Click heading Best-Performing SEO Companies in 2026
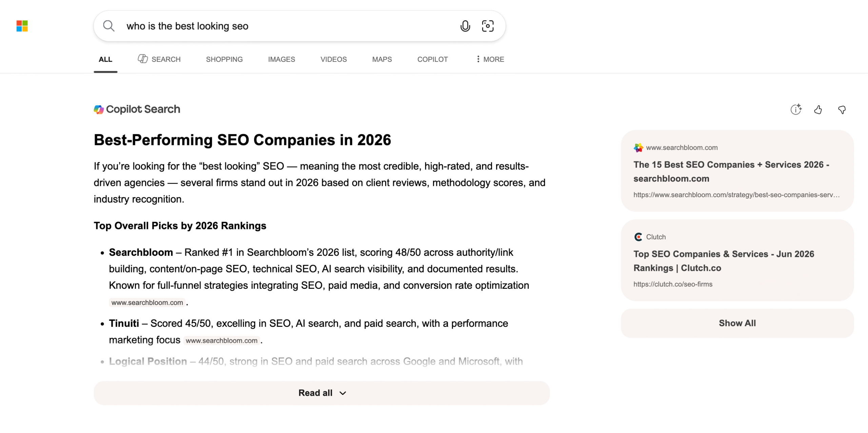Viewport: 868px width, 433px height. point(242,140)
